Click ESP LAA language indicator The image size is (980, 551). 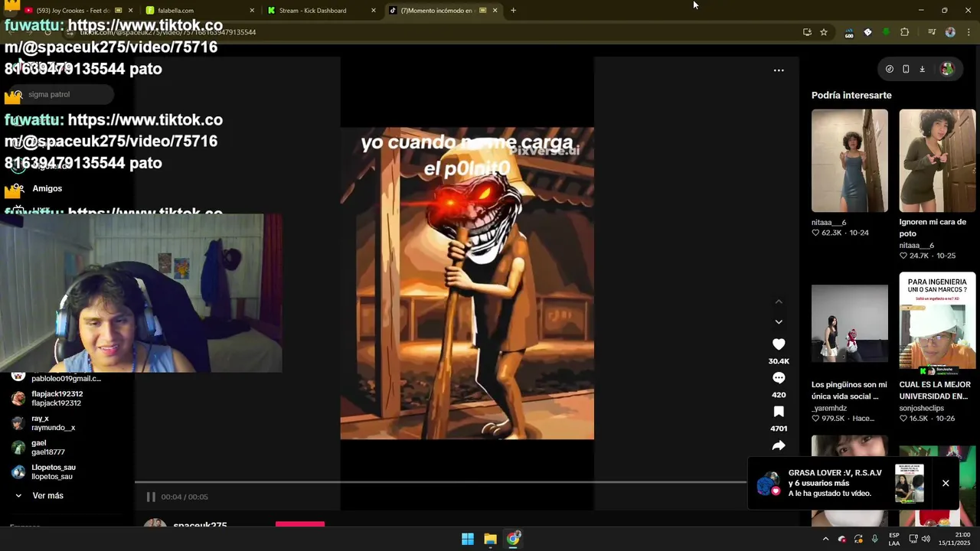(x=894, y=539)
